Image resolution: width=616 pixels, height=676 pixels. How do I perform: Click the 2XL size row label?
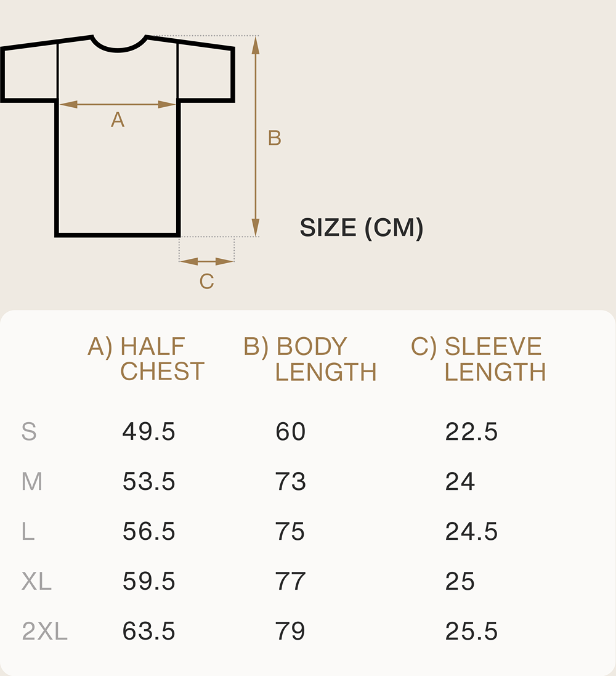[x=44, y=631]
